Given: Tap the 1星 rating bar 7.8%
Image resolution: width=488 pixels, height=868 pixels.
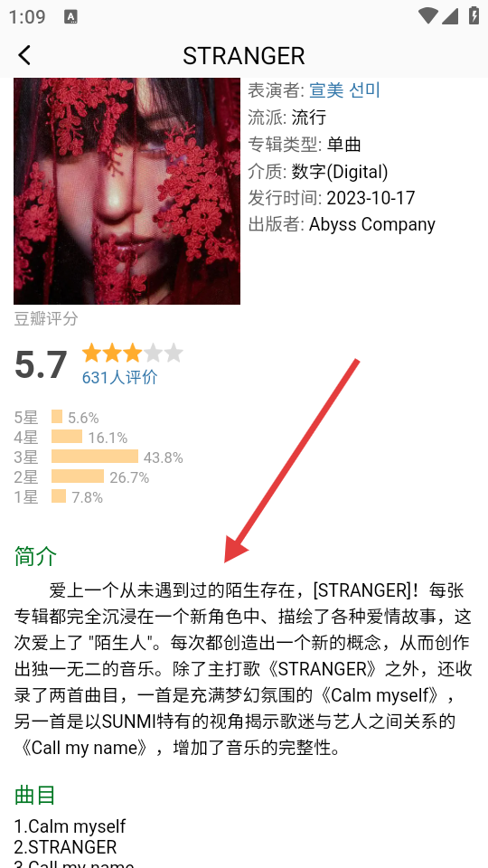Looking at the screenshot, I should pos(59,496).
